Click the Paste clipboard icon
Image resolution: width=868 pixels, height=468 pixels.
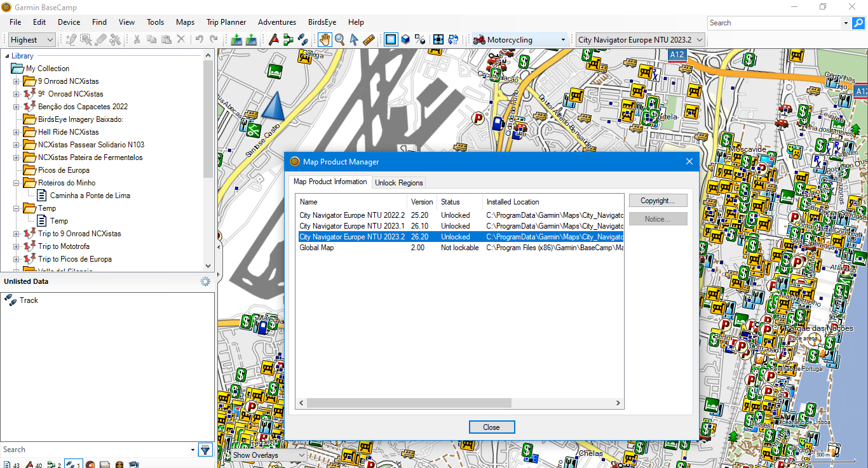pos(166,39)
